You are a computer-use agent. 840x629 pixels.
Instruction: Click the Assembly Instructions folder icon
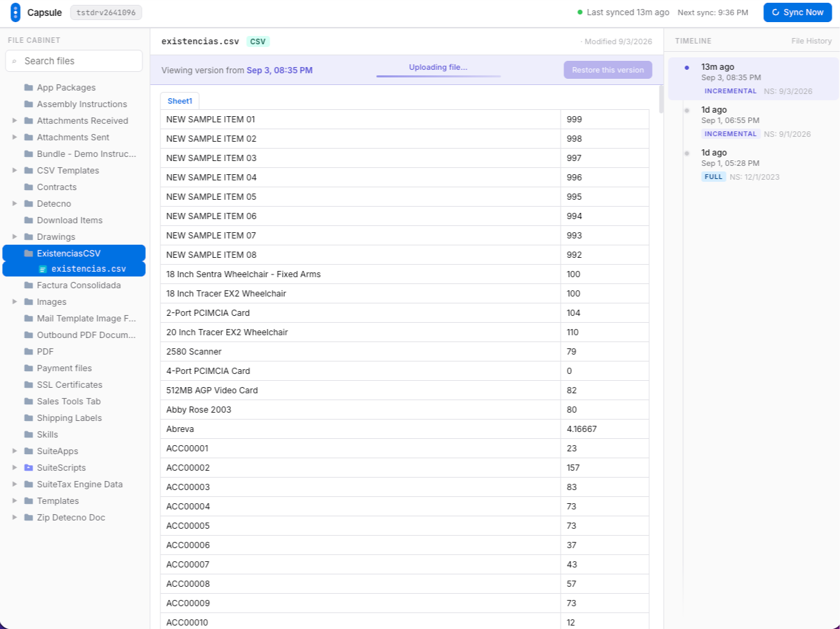[28, 104]
